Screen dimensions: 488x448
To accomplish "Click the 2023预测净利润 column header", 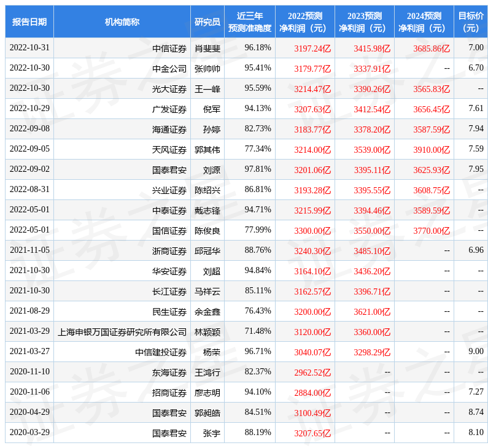I will click(365, 21).
